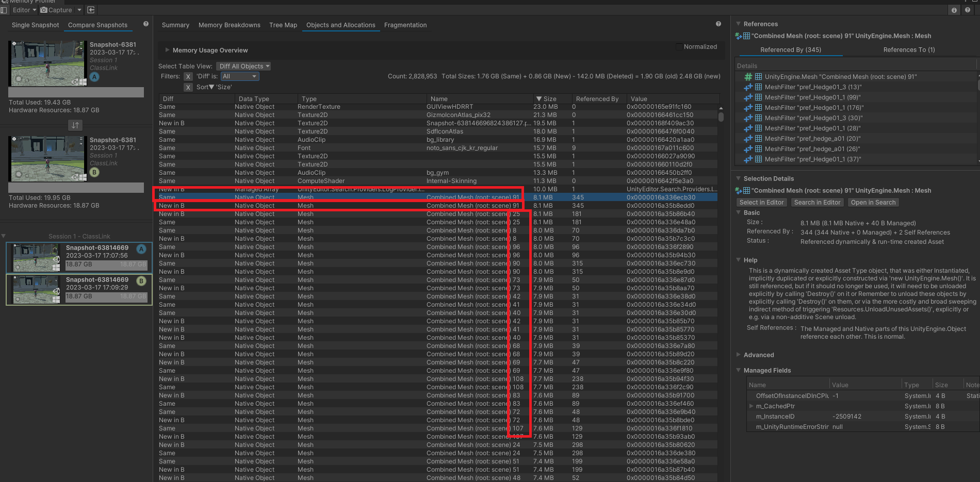The width and height of the screenshot is (980, 482).
Task: Click the Capture camera icon
Action: [44, 10]
